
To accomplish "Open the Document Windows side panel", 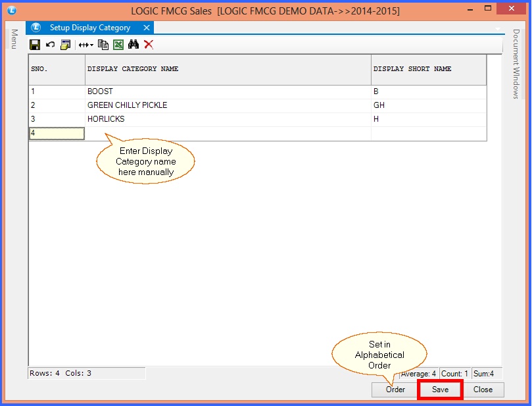I will 516,64.
